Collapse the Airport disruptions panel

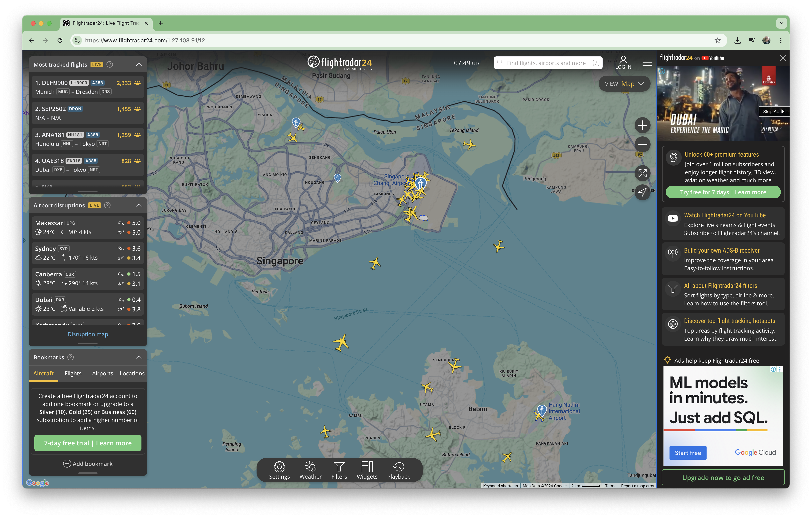click(139, 205)
